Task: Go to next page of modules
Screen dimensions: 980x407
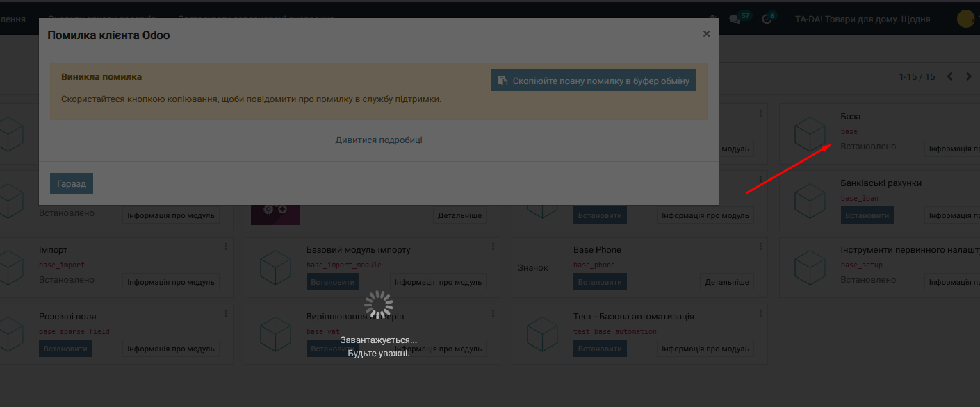Action: pyautogui.click(x=969, y=76)
